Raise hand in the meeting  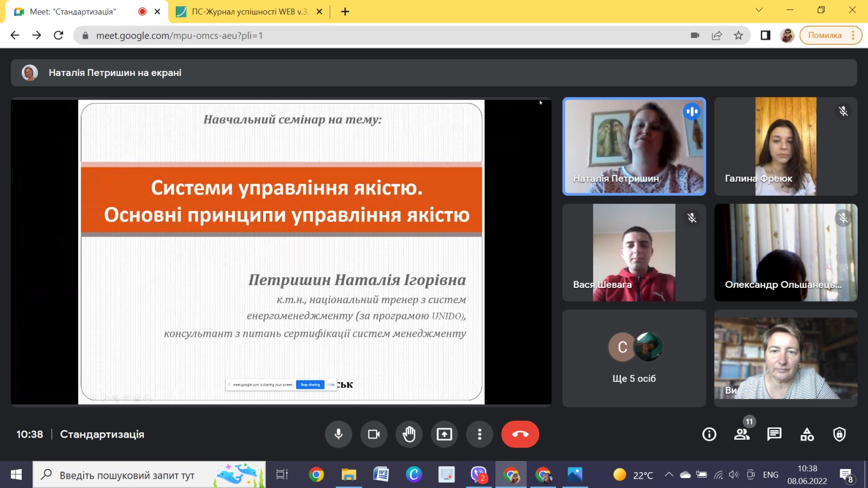coord(409,434)
